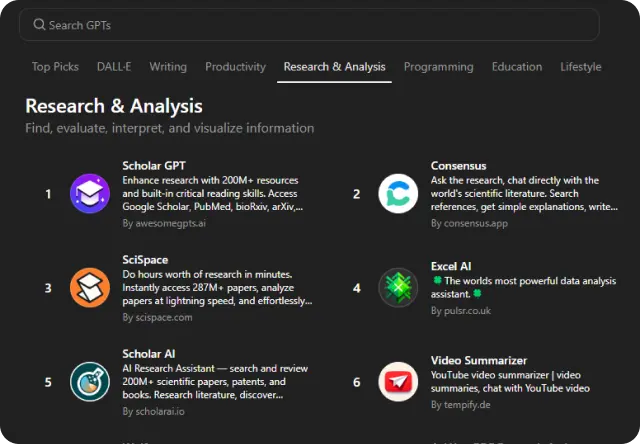Click rank number 5 beside Scholar AI

[x=48, y=382]
